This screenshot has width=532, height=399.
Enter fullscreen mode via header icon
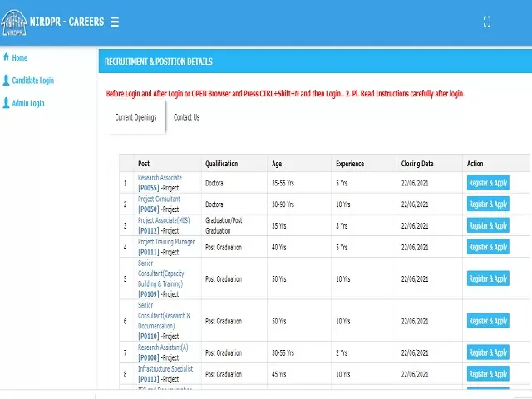487,22
